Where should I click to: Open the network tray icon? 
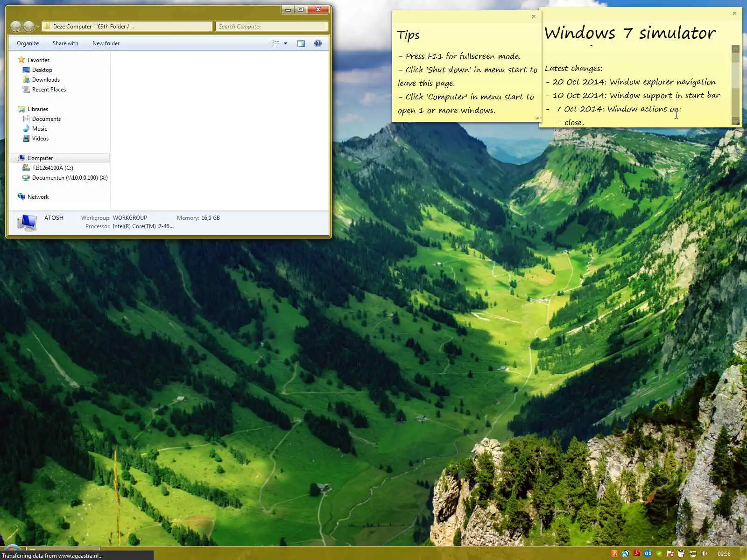[693, 554]
